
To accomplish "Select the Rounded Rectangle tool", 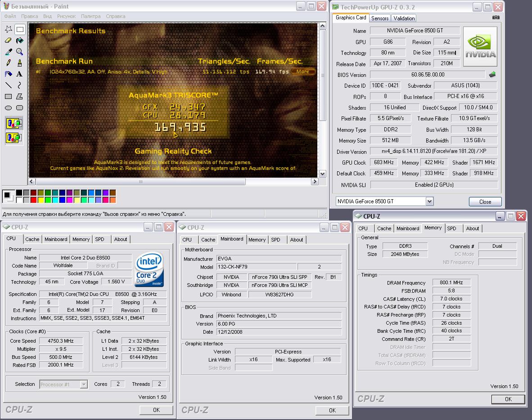I will point(20,107).
